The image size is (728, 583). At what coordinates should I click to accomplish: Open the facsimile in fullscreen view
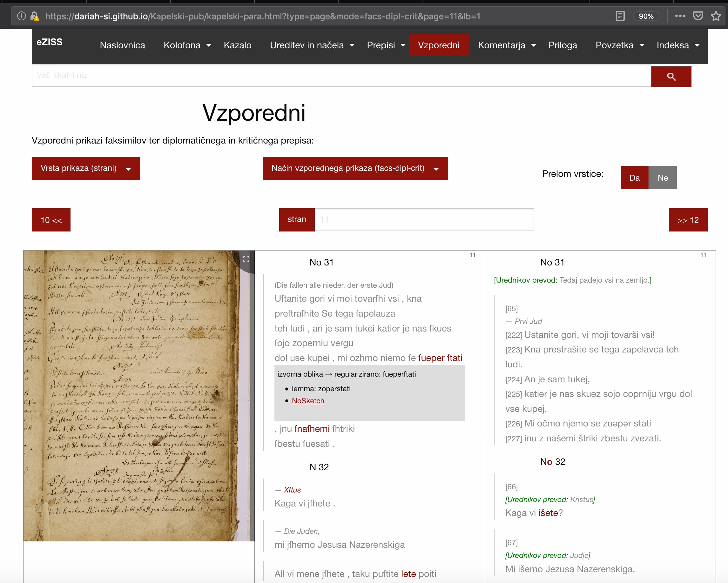click(x=246, y=260)
